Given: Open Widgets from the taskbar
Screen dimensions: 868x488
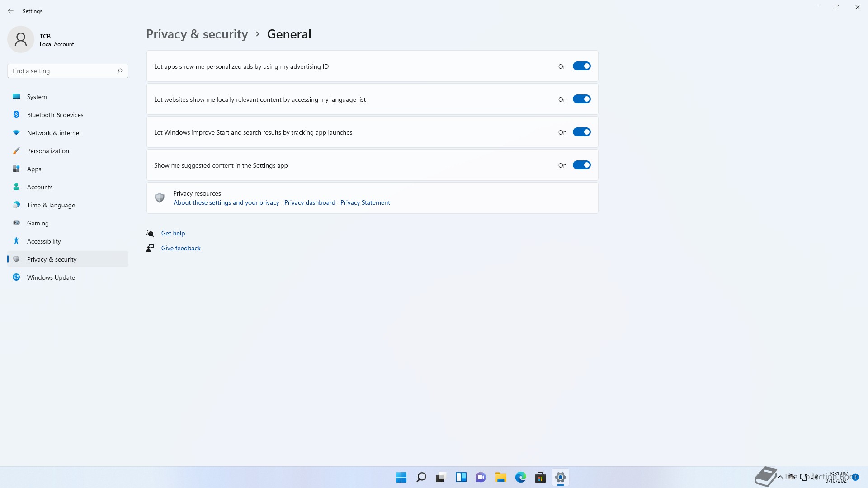Looking at the screenshot, I should (x=461, y=477).
